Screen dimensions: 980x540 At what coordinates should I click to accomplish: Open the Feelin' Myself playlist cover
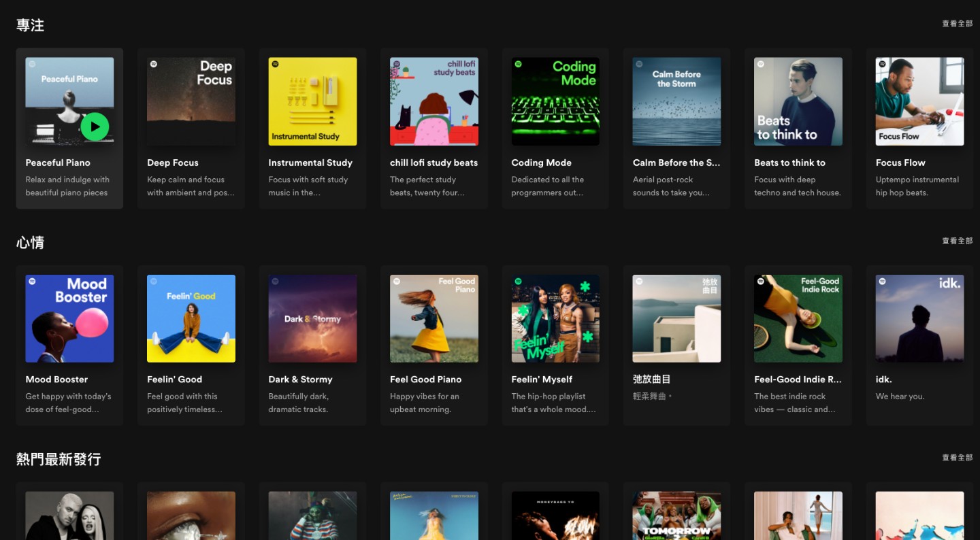555,318
